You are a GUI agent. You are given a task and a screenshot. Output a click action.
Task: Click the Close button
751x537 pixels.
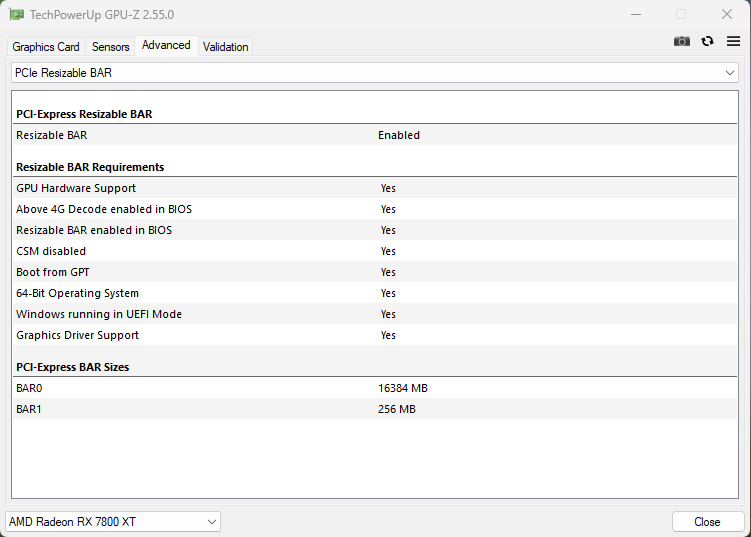(708, 522)
